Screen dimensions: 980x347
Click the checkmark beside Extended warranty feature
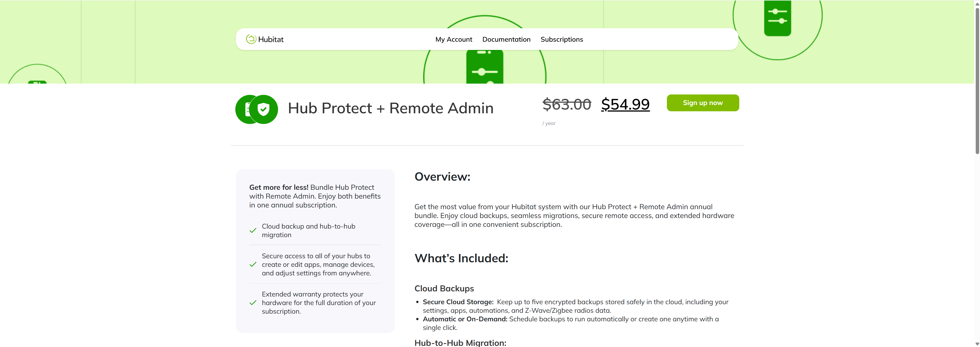253,303
